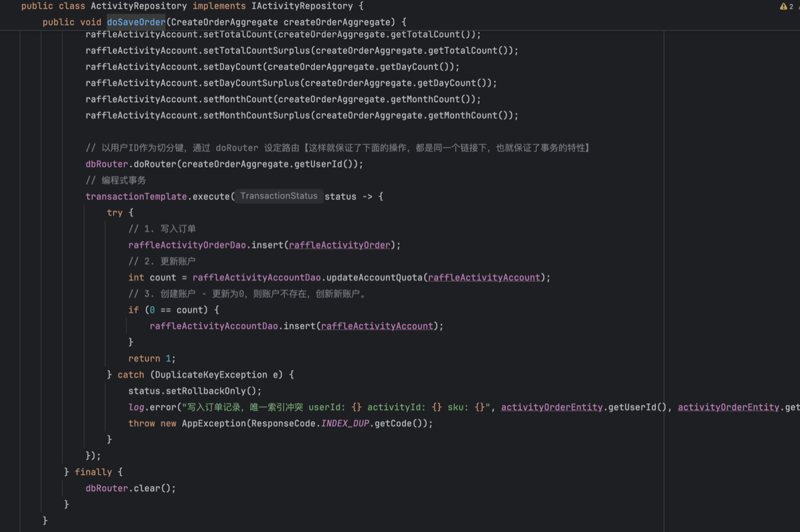The width and height of the screenshot is (800, 532).
Task: Click the INDEX_DUP constant
Action: tap(351, 423)
